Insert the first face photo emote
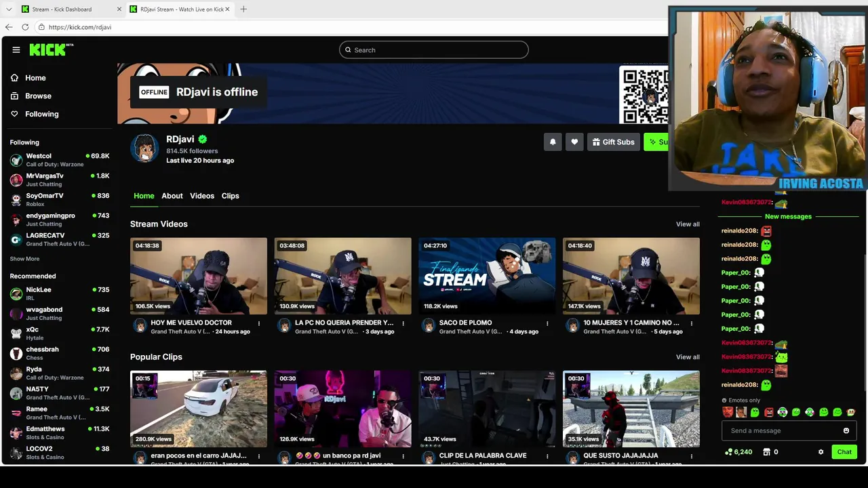The image size is (868, 488). coord(728,412)
